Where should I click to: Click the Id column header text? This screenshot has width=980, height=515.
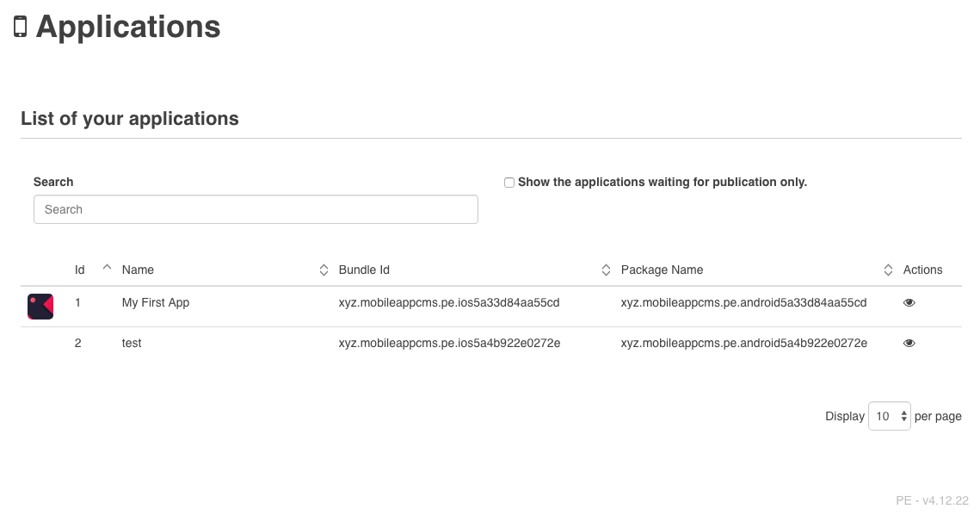[79, 270]
